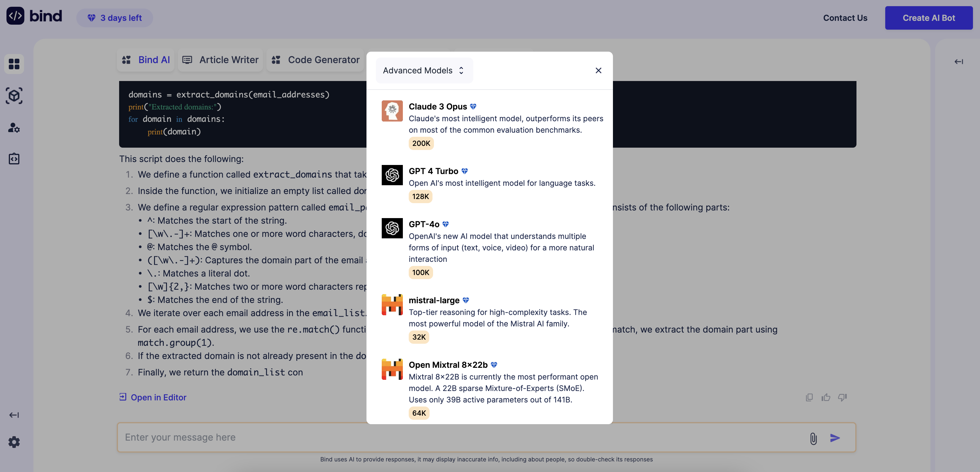The image size is (980, 472).
Task: Expand the Advanced Models dropdown
Action: (x=424, y=70)
